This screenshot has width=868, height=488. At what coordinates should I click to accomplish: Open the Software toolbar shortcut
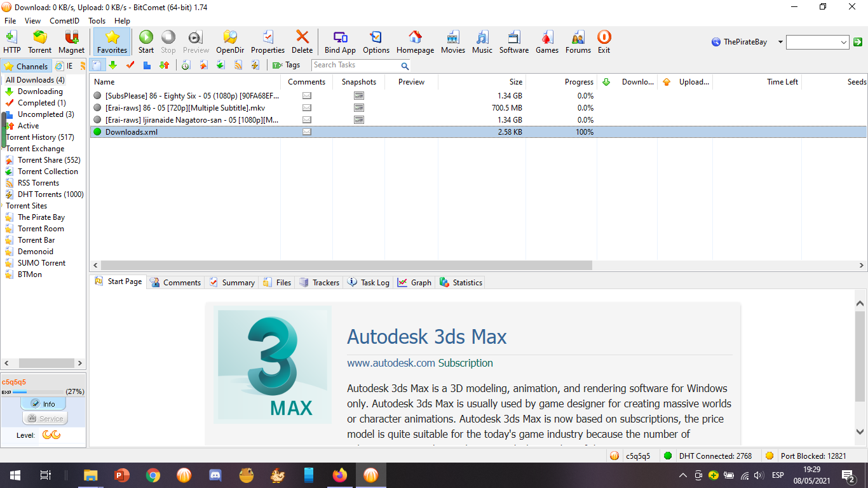[514, 42]
